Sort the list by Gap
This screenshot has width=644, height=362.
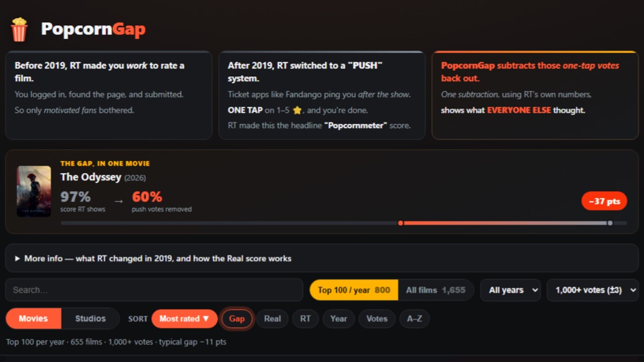coord(237,318)
